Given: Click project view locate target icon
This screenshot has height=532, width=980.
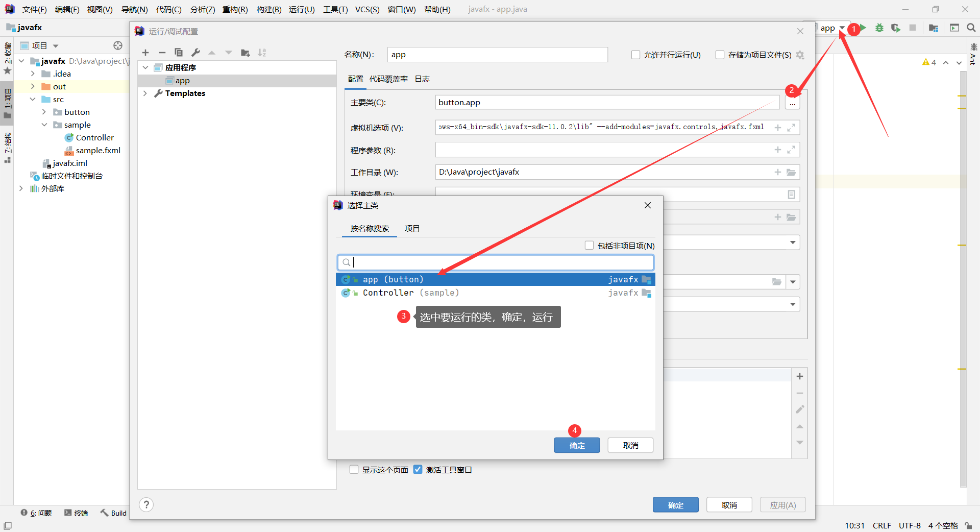Looking at the screenshot, I should [118, 45].
